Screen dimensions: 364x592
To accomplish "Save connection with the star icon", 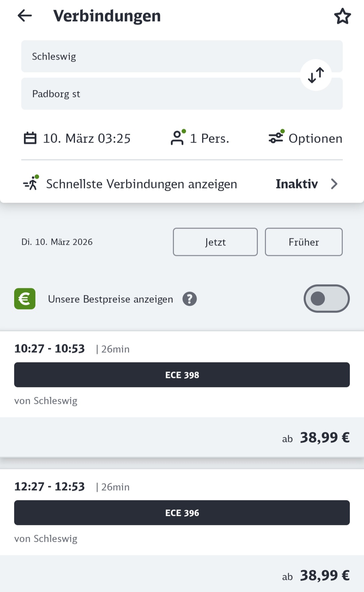I will pos(342,16).
